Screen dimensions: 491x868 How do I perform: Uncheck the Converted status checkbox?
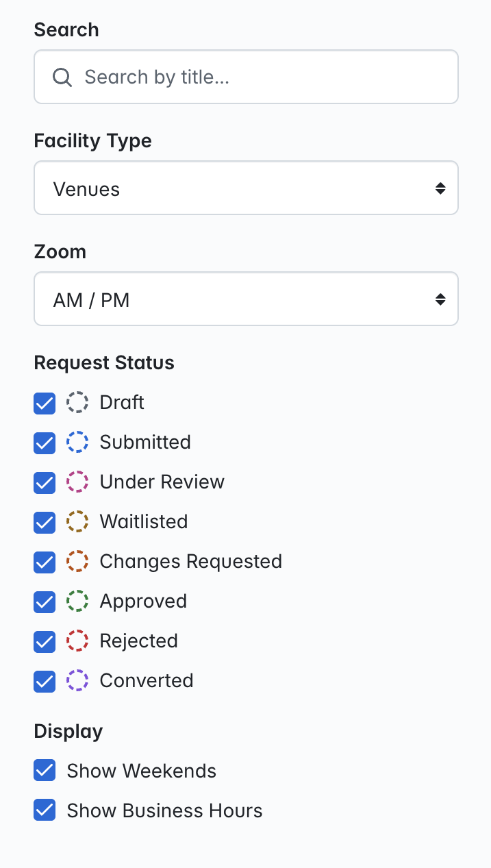[45, 681]
